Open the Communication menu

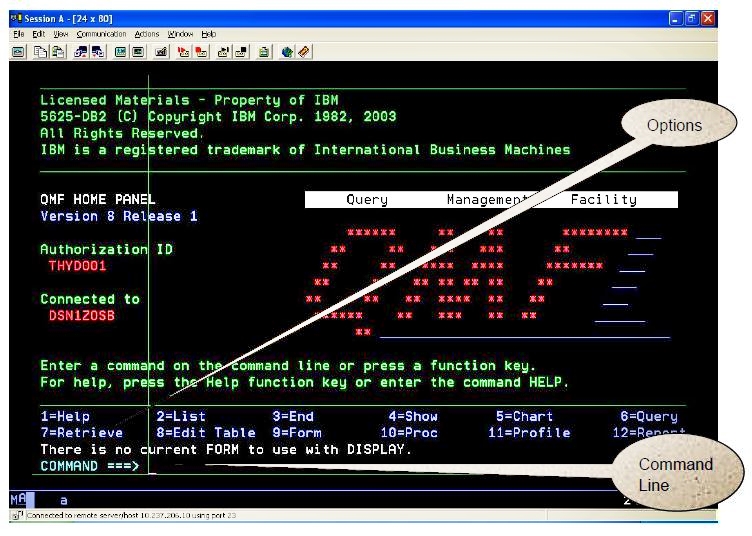point(102,34)
